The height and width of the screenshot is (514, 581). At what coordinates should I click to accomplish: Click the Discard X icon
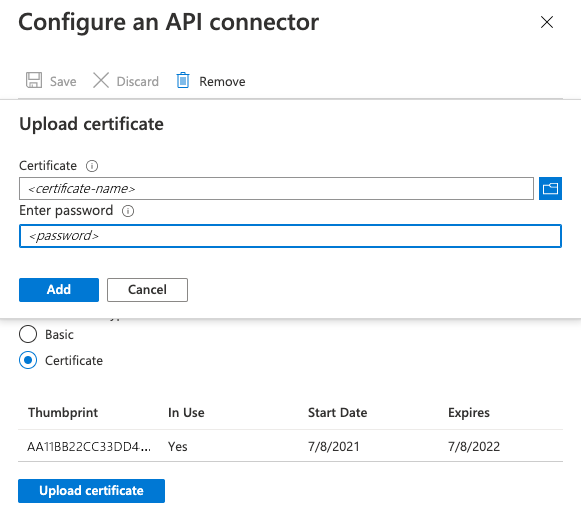[101, 80]
